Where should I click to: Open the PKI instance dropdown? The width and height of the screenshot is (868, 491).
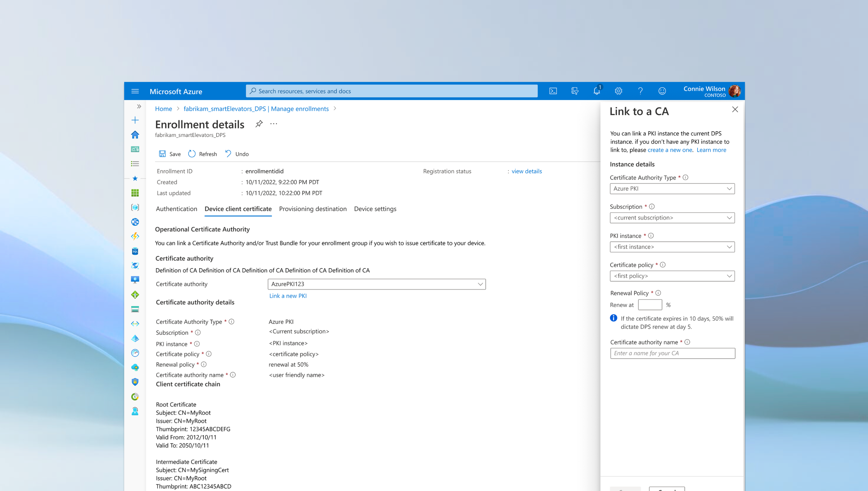coord(672,247)
